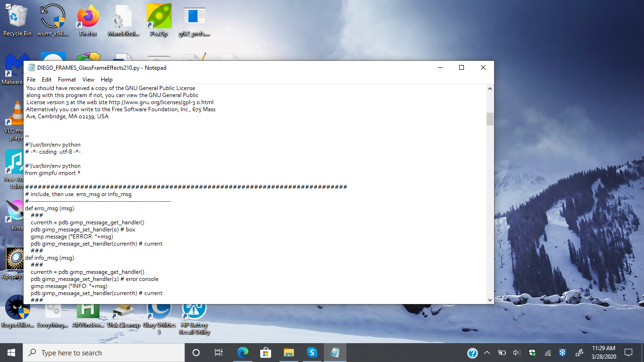Toggle the checkbox on Recycle Bin icon
The width and height of the screenshot is (644, 362).
point(8,6)
